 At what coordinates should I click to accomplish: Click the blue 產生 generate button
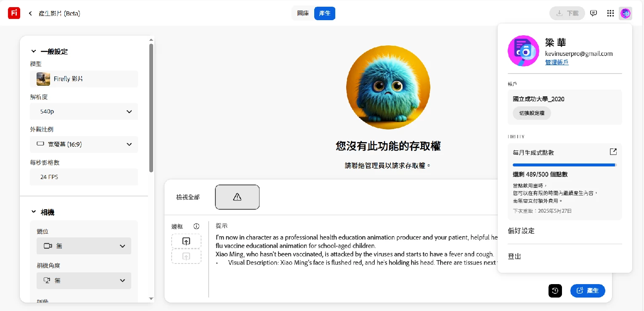[x=588, y=290]
